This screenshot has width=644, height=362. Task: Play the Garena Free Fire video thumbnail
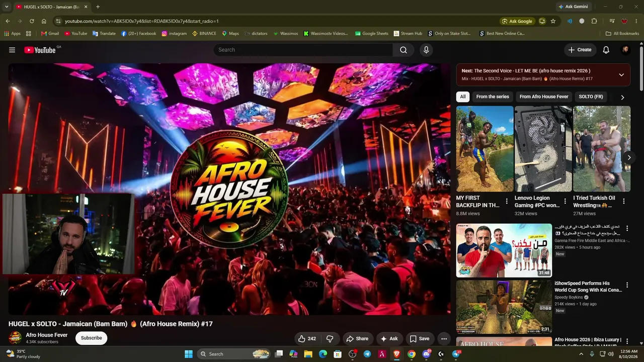coord(504,250)
